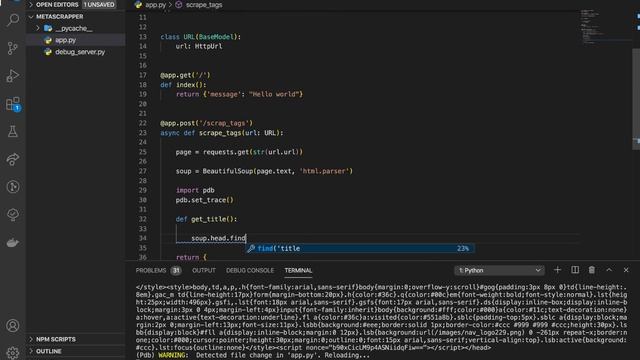
Task: Open the Manage gear icon
Action: [13, 353]
